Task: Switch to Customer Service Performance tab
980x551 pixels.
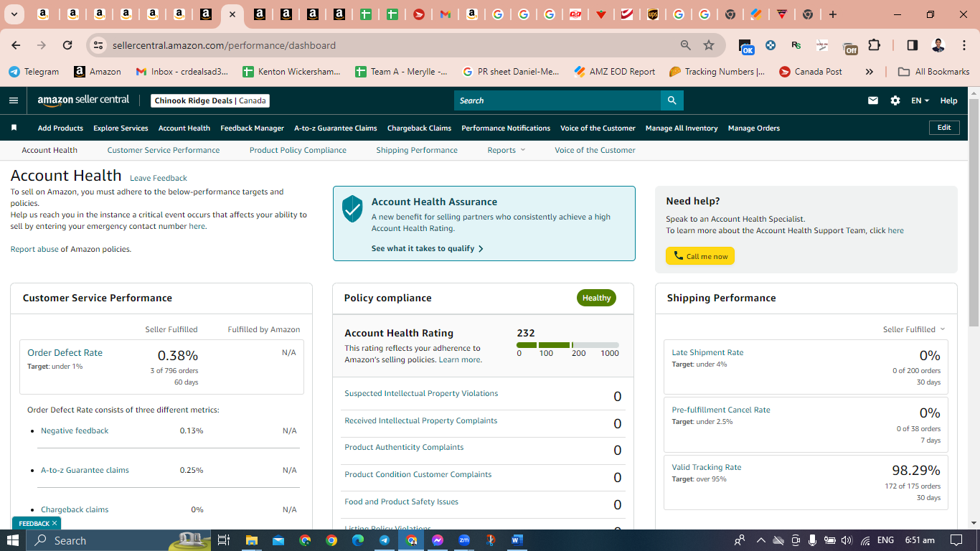Action: point(164,150)
